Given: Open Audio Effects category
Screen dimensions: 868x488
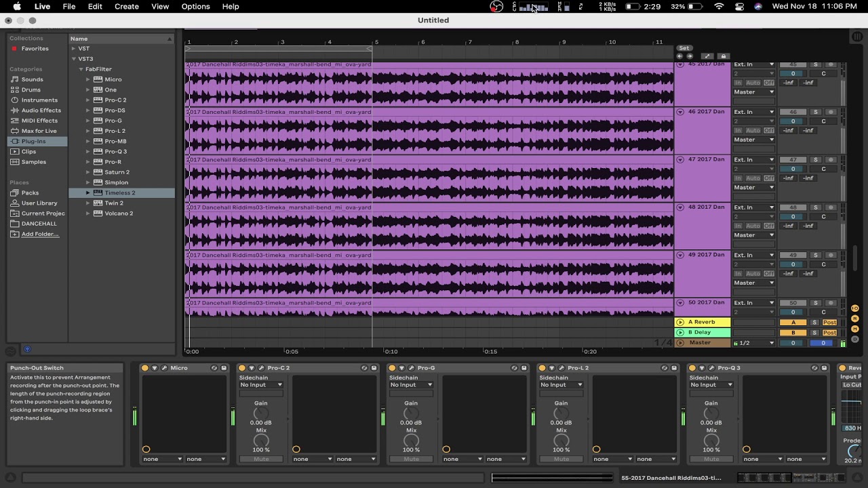Looking at the screenshot, I should 41,110.
